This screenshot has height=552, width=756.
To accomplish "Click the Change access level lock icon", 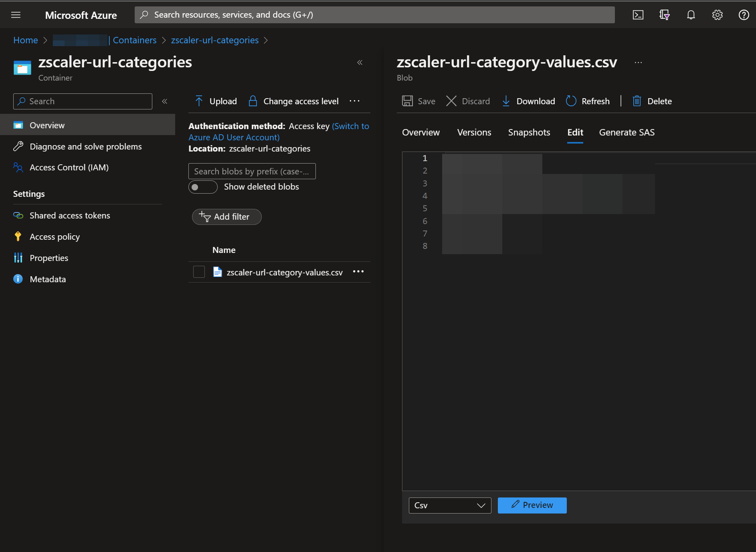I will coord(253,101).
